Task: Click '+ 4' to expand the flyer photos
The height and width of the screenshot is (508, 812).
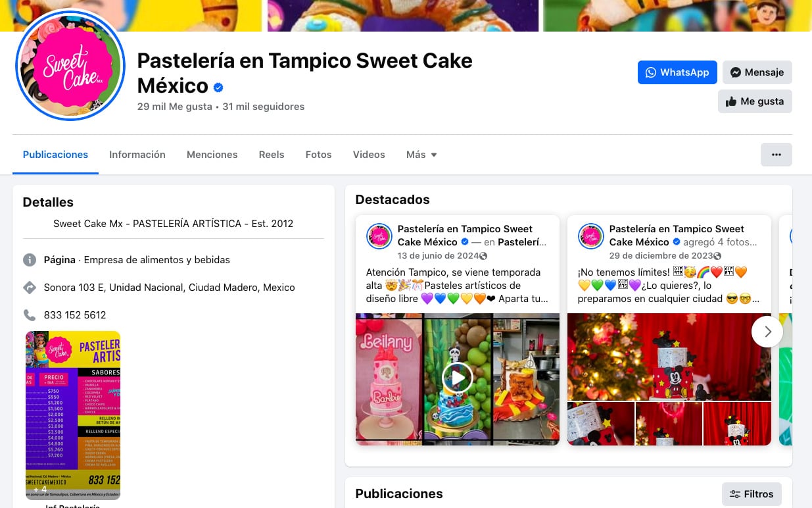Action: click(x=39, y=490)
